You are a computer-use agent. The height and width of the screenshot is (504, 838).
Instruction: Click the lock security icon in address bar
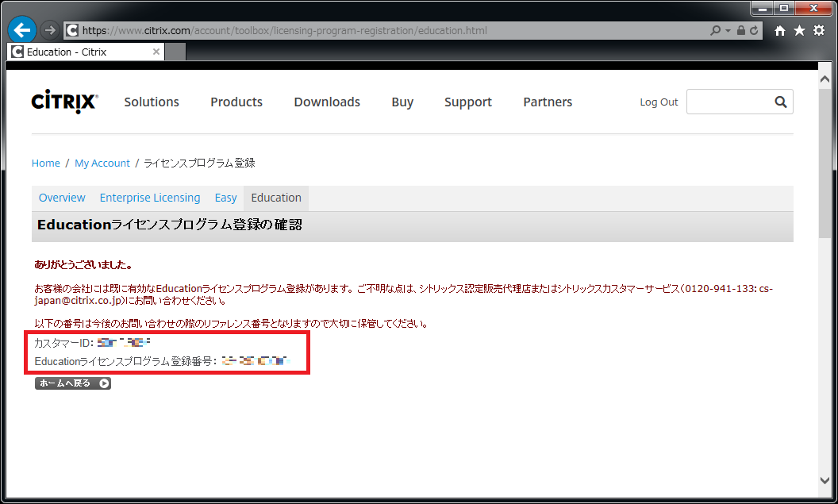coord(740,31)
